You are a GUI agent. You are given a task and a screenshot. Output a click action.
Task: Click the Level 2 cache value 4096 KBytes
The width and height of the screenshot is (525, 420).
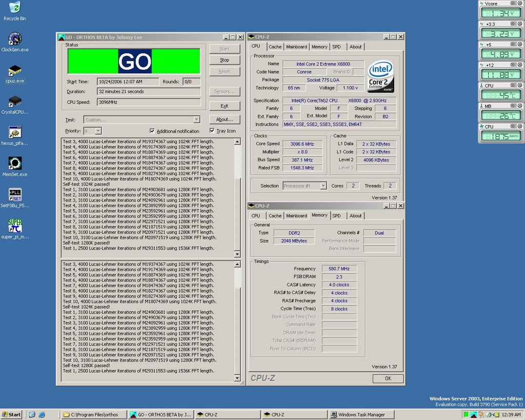(376, 160)
